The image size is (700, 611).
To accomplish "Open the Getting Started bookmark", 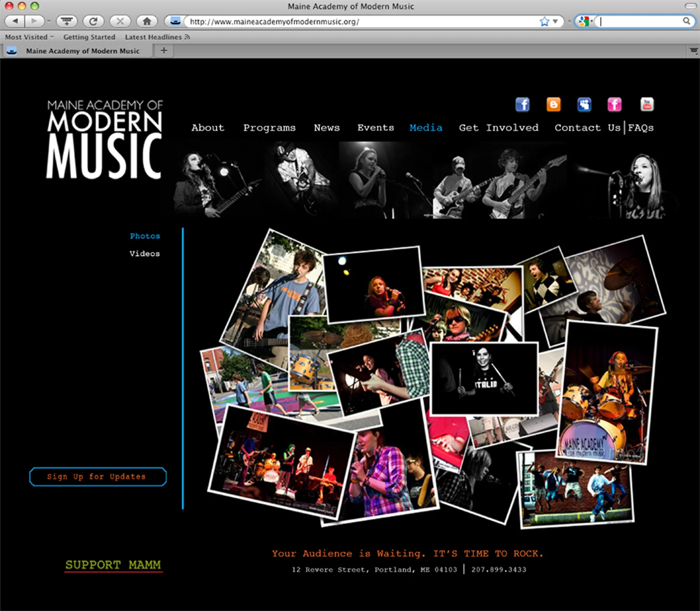I will [89, 37].
